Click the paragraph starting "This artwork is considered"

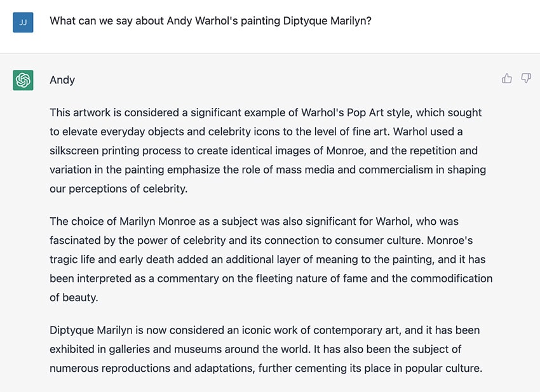click(x=266, y=151)
